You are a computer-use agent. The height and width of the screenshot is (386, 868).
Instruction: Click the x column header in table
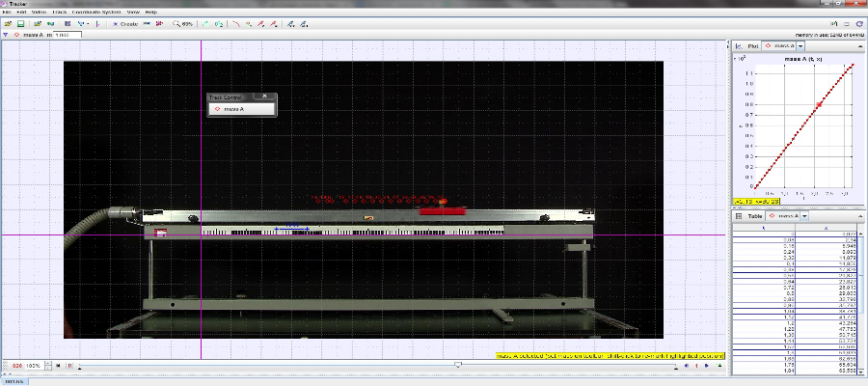[x=827, y=228]
